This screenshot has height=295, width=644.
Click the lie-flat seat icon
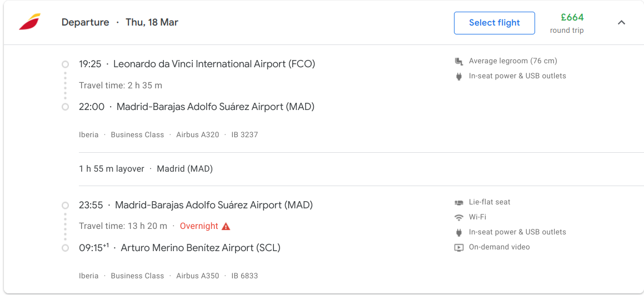(459, 202)
